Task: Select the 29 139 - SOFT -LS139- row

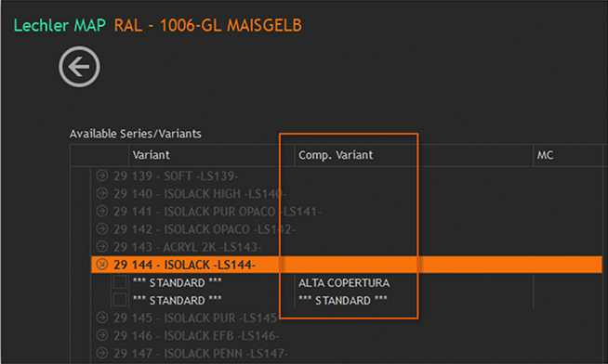Action: tap(346, 176)
